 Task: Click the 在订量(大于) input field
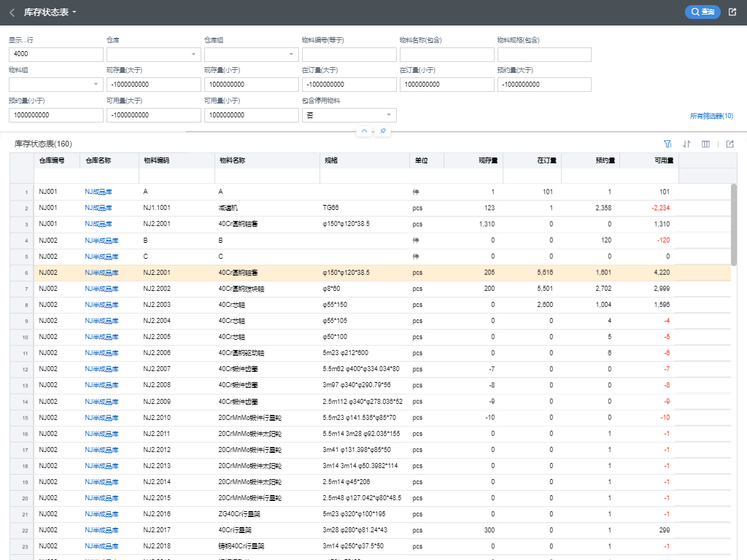pos(349,85)
